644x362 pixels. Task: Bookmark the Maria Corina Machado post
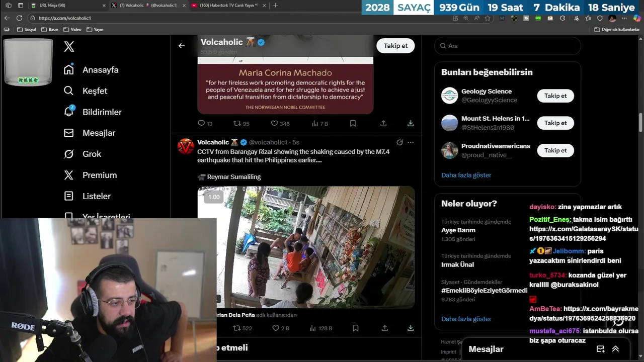[353, 123]
